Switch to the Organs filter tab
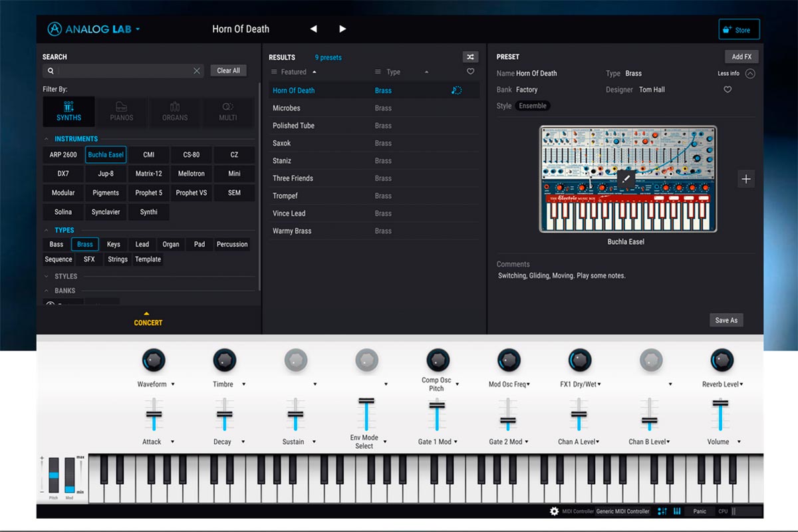 (x=175, y=112)
